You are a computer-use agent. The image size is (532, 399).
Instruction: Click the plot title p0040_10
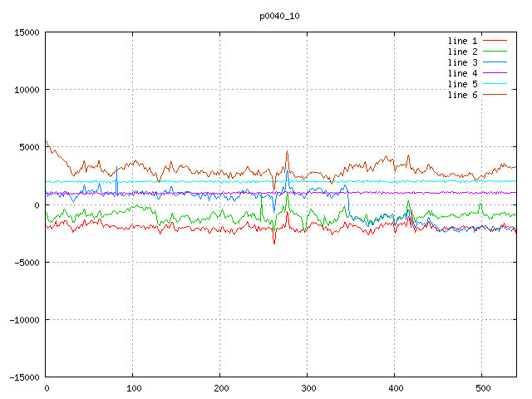pos(280,16)
